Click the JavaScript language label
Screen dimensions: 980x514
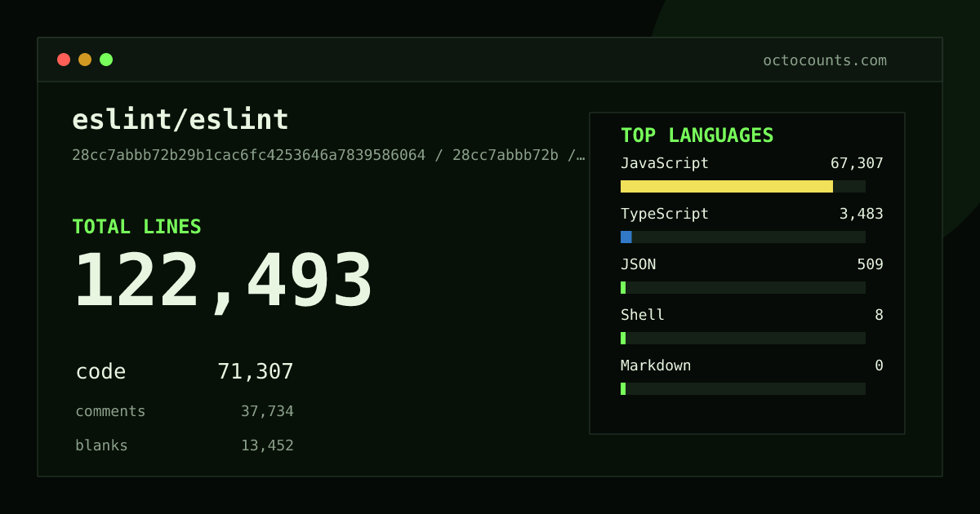point(665,163)
